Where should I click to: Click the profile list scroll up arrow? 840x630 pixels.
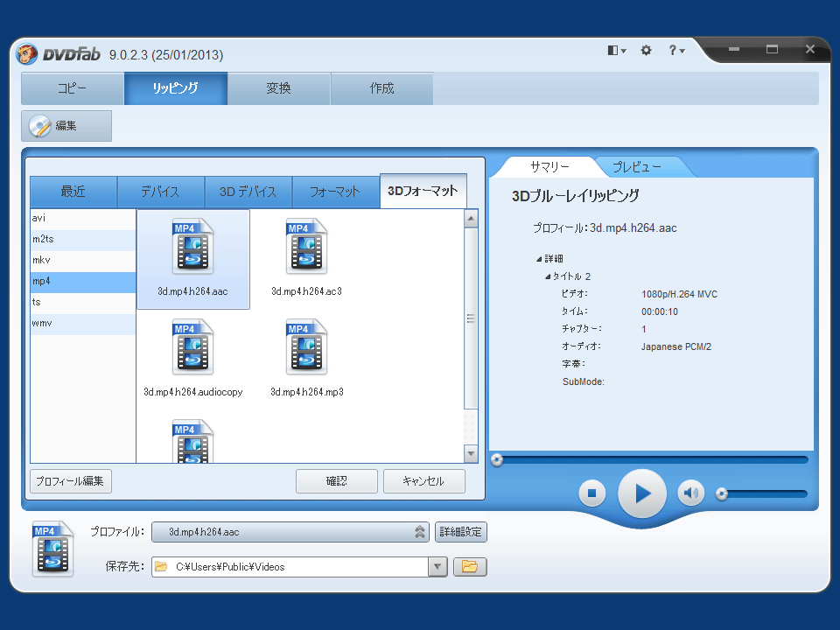[x=471, y=219]
